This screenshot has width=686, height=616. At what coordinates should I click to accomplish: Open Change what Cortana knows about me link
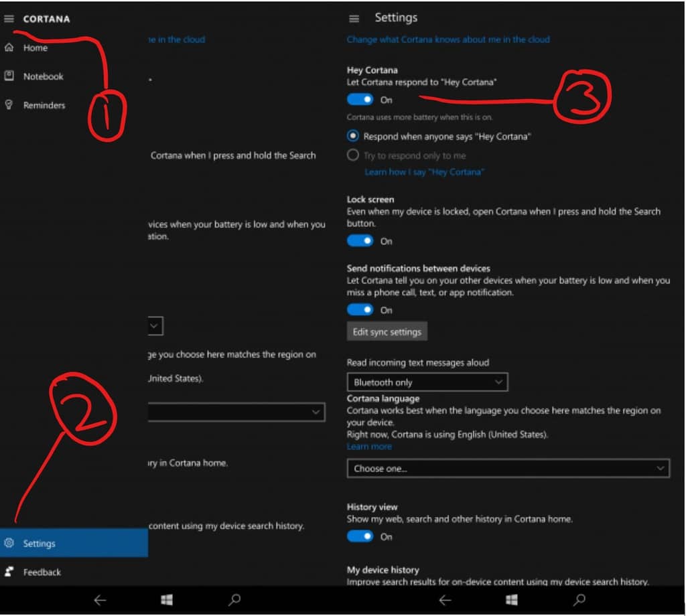pyautogui.click(x=448, y=40)
